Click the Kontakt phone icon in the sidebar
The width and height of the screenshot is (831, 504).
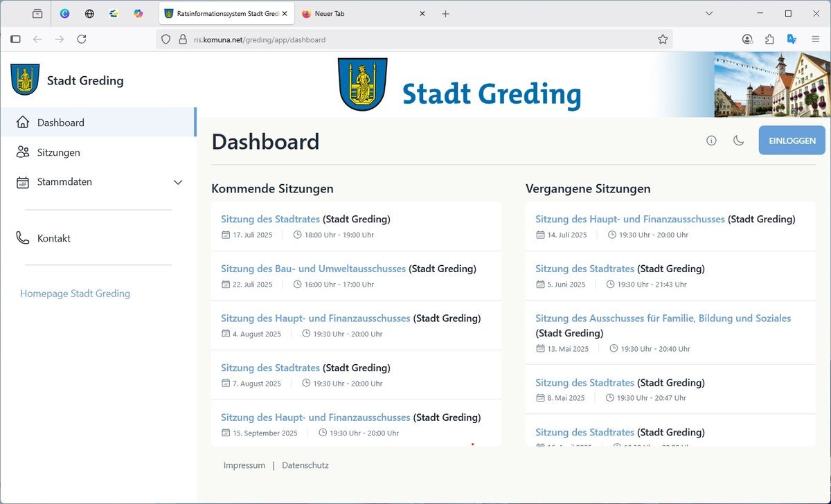coord(23,238)
